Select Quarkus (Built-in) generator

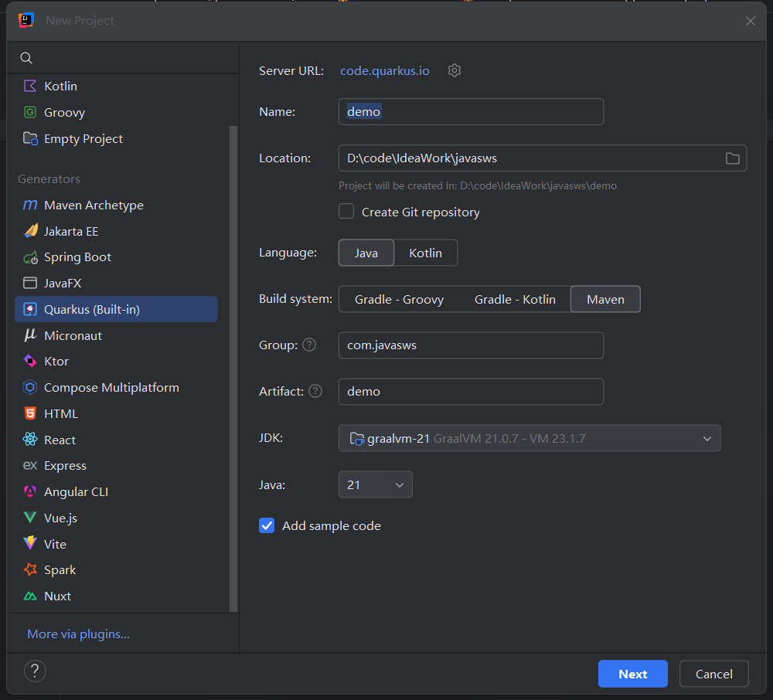click(117, 309)
